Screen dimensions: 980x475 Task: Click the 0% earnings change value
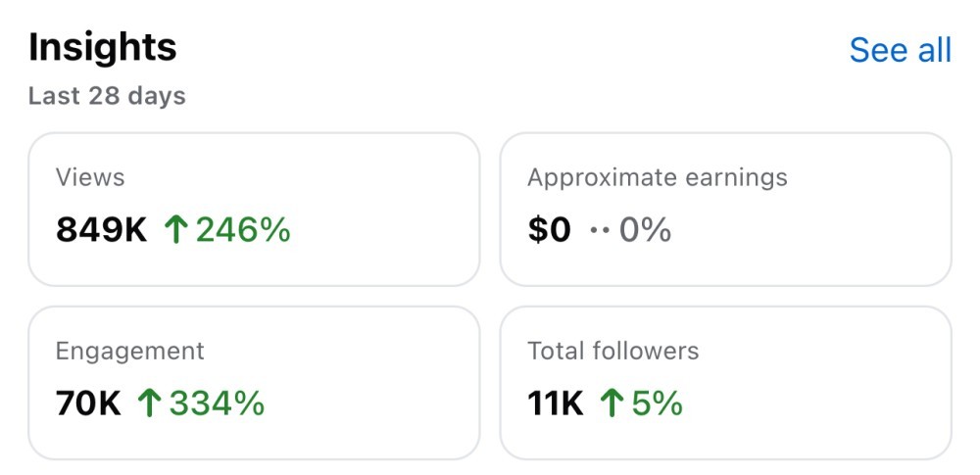[x=645, y=230]
